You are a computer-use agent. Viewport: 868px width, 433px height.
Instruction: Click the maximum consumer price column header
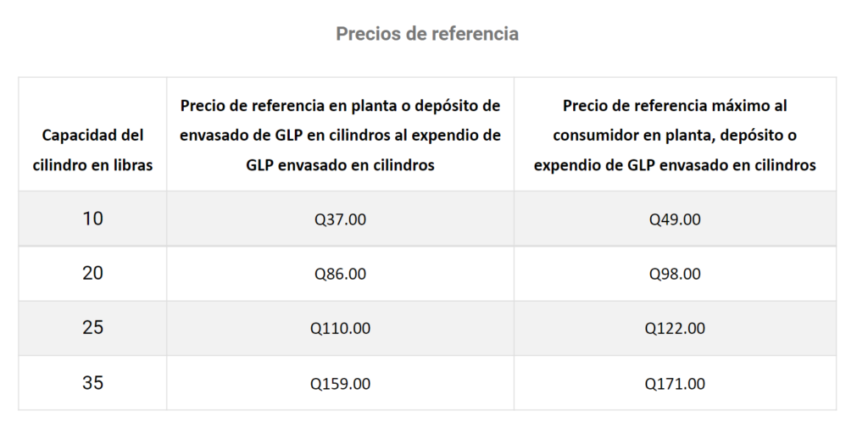pyautogui.click(x=675, y=136)
